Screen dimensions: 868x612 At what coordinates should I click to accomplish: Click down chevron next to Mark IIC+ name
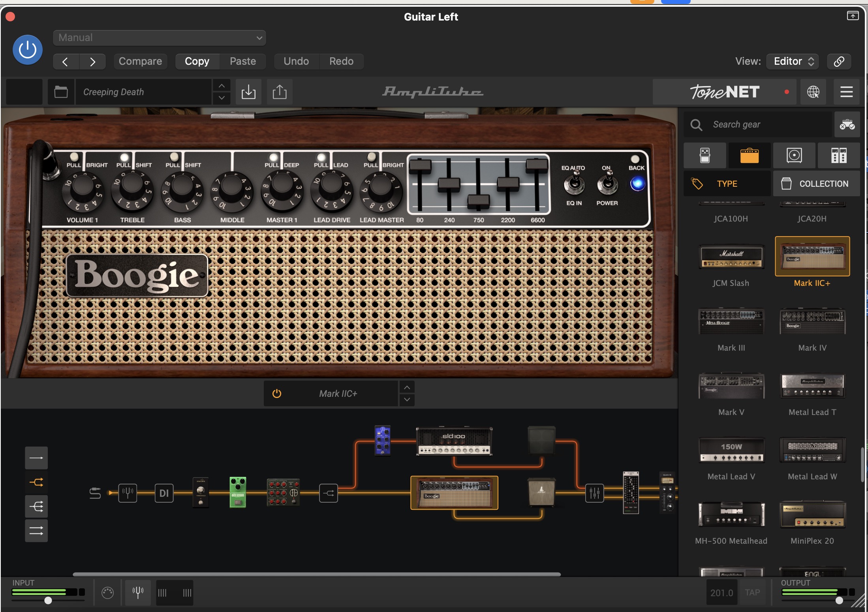tap(407, 400)
